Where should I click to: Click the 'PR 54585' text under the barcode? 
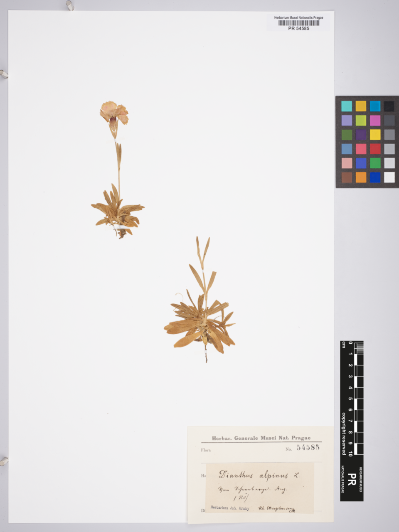pos(298,29)
